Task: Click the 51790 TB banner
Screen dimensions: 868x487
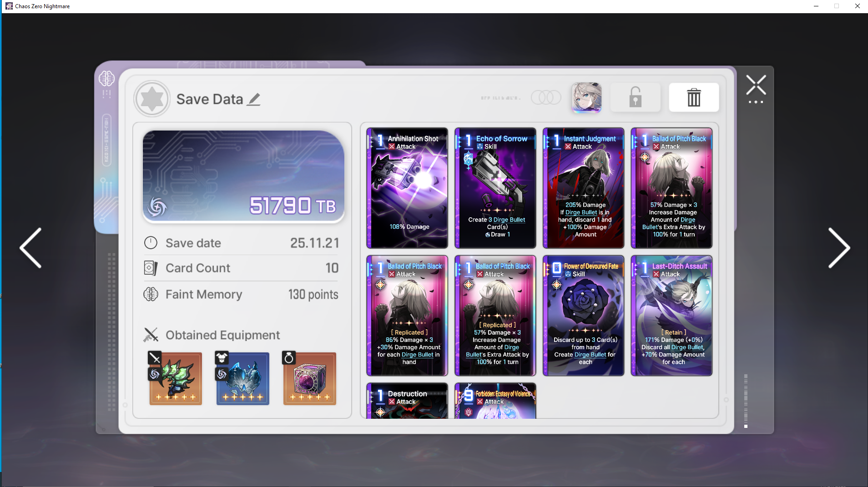Action: 243,176
